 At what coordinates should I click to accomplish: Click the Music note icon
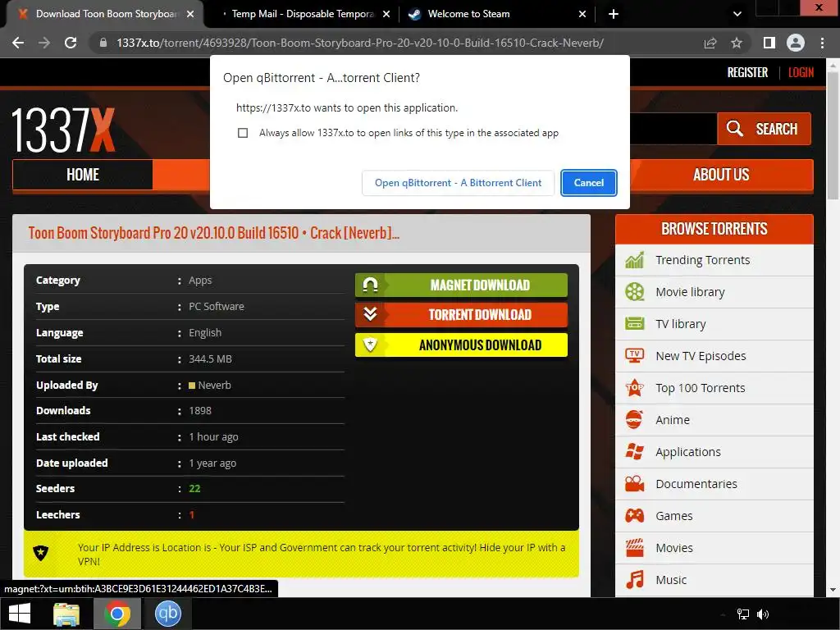pos(635,580)
